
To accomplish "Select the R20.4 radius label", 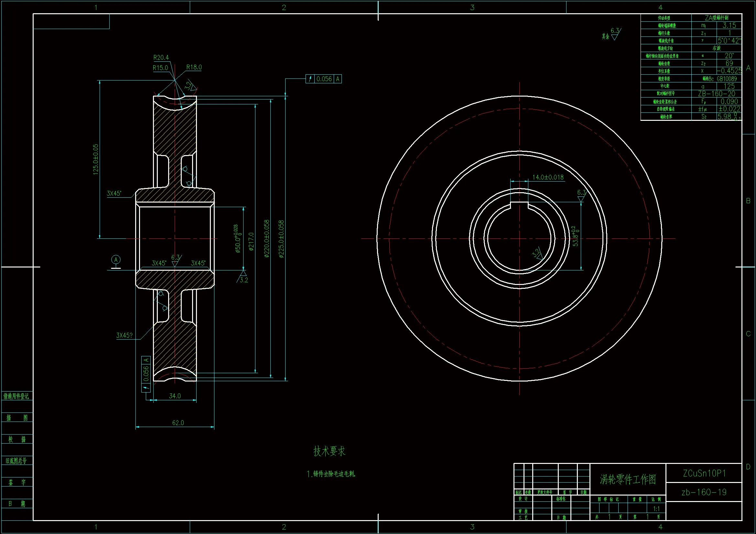I will [x=161, y=58].
